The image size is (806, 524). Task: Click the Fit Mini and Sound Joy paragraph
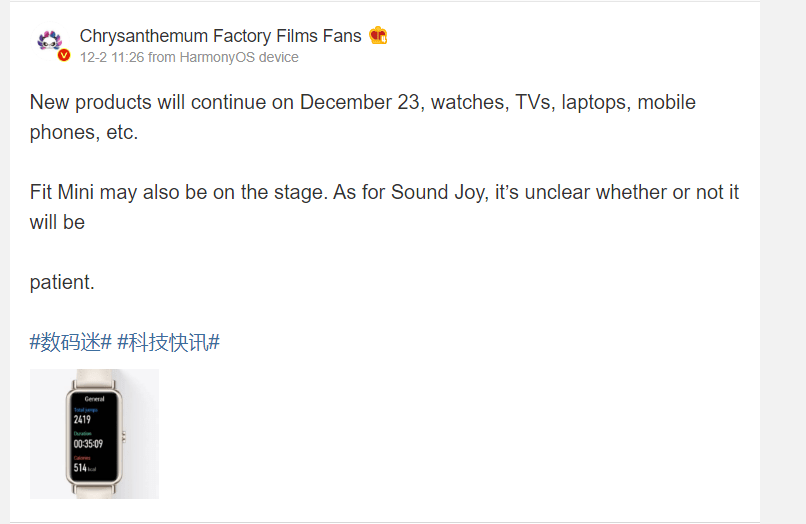[x=384, y=207]
